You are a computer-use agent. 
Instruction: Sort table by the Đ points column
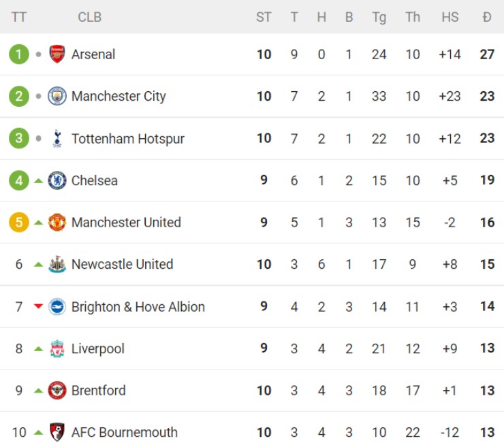pyautogui.click(x=486, y=17)
